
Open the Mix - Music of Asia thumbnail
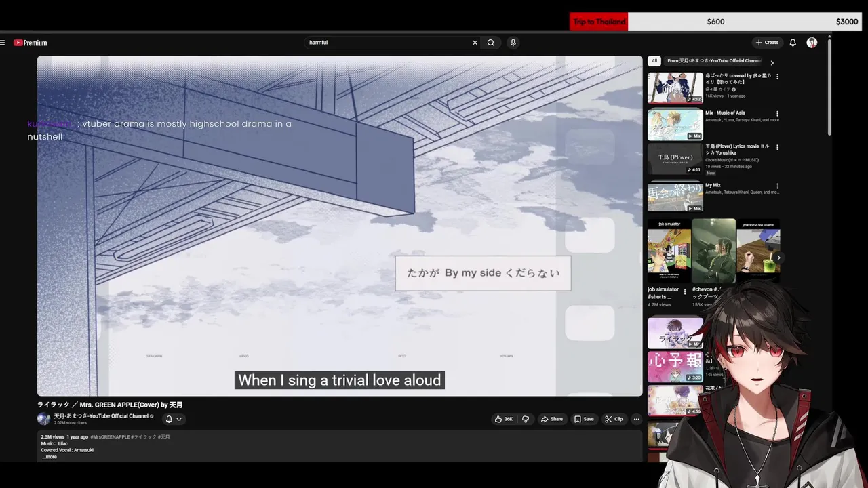coord(675,124)
